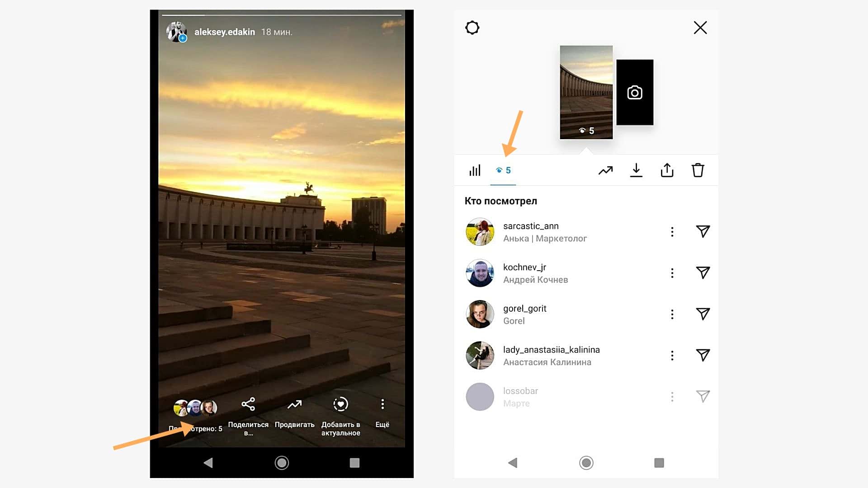
Task: Click the story analytics bar chart icon
Action: pyautogui.click(x=475, y=170)
